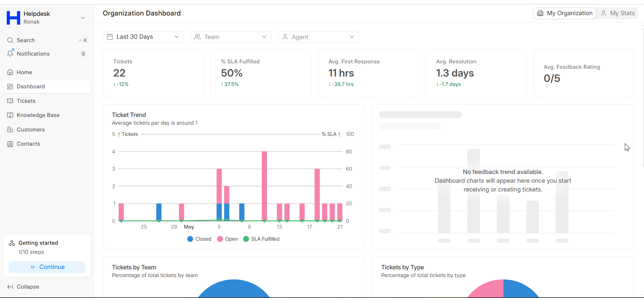Click the Agent person icon
Image resolution: width=644 pixels, height=298 pixels.
click(285, 37)
